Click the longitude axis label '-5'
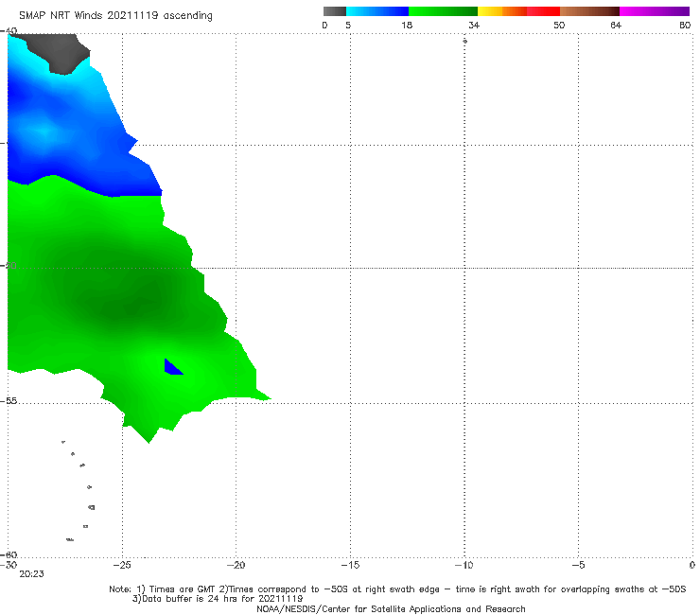The height and width of the screenshot is (615, 700). click(578, 565)
